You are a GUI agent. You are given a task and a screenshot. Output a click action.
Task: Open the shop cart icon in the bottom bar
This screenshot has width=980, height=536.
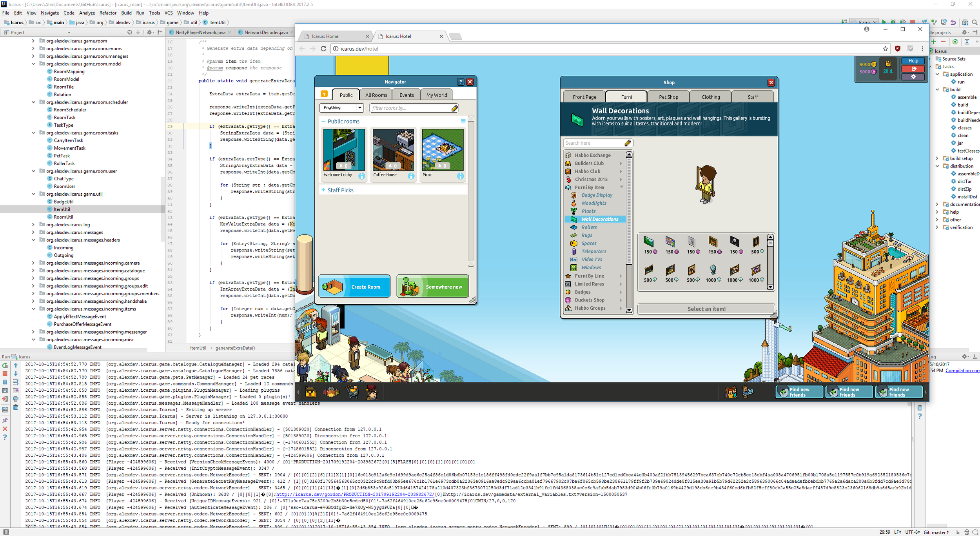(352, 392)
